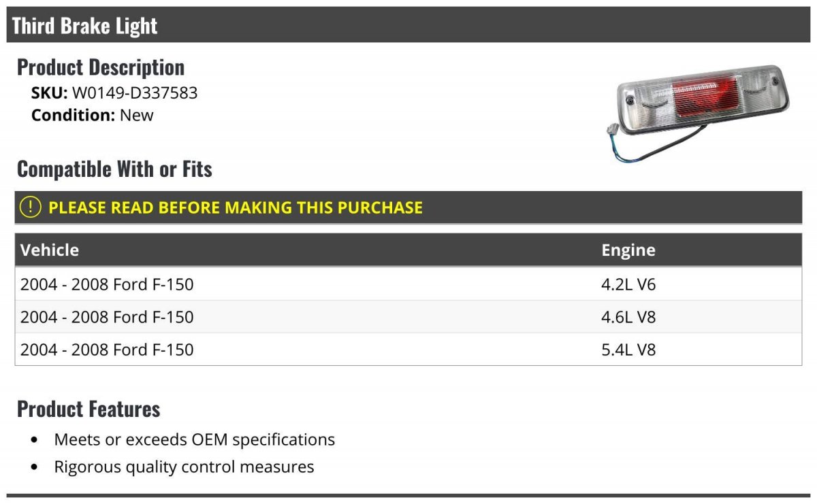The width and height of the screenshot is (817, 504).
Task: Click the 4.2L V6 engine cell
Action: click(x=628, y=284)
